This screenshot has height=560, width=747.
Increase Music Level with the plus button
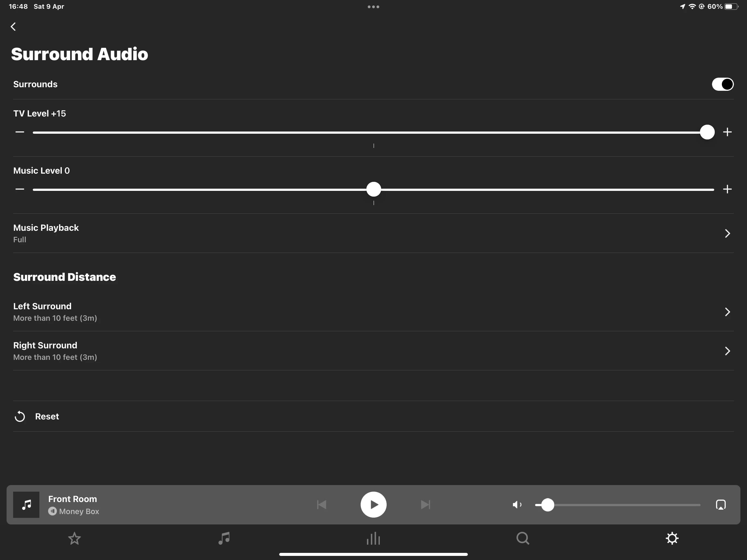(727, 189)
